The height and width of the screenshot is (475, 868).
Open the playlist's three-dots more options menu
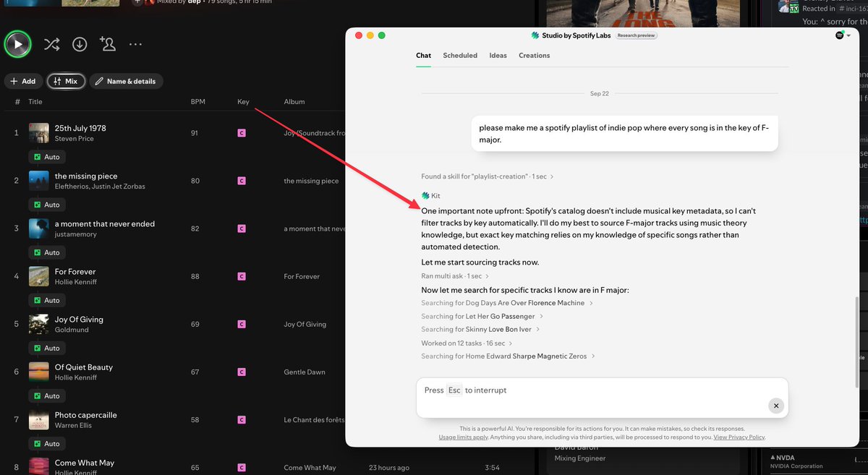tap(135, 44)
